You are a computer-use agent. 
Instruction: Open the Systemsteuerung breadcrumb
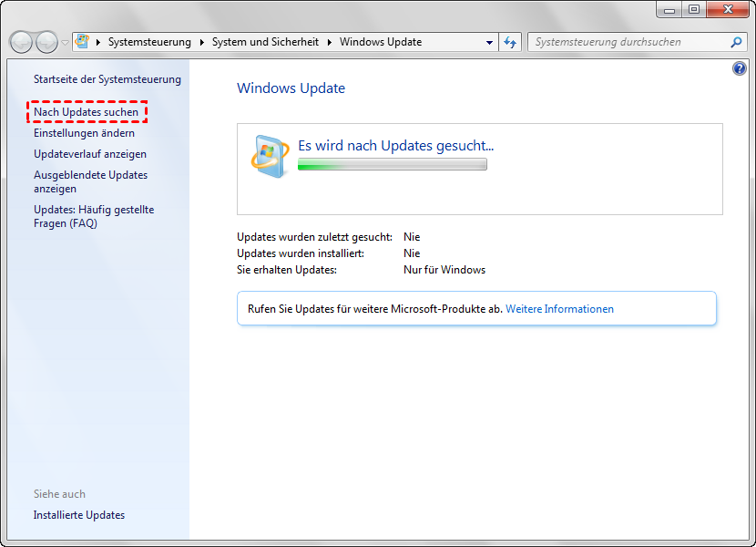click(x=149, y=42)
